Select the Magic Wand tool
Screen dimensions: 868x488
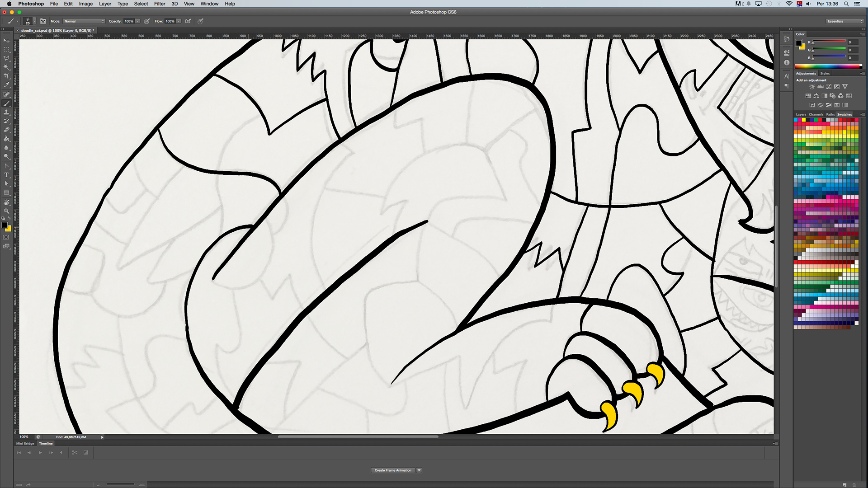coord(6,67)
